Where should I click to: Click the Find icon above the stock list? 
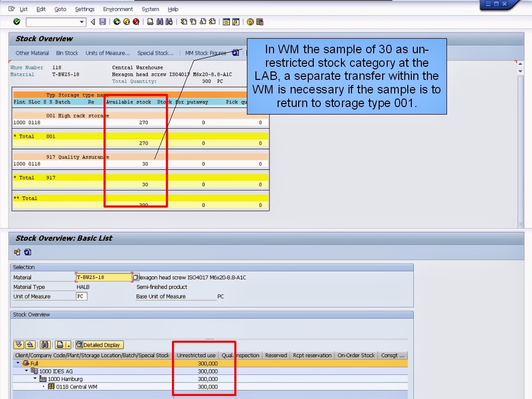point(45,345)
